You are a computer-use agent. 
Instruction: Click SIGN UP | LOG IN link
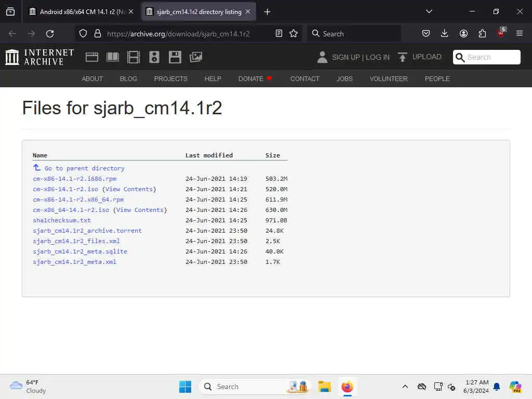pos(361,57)
